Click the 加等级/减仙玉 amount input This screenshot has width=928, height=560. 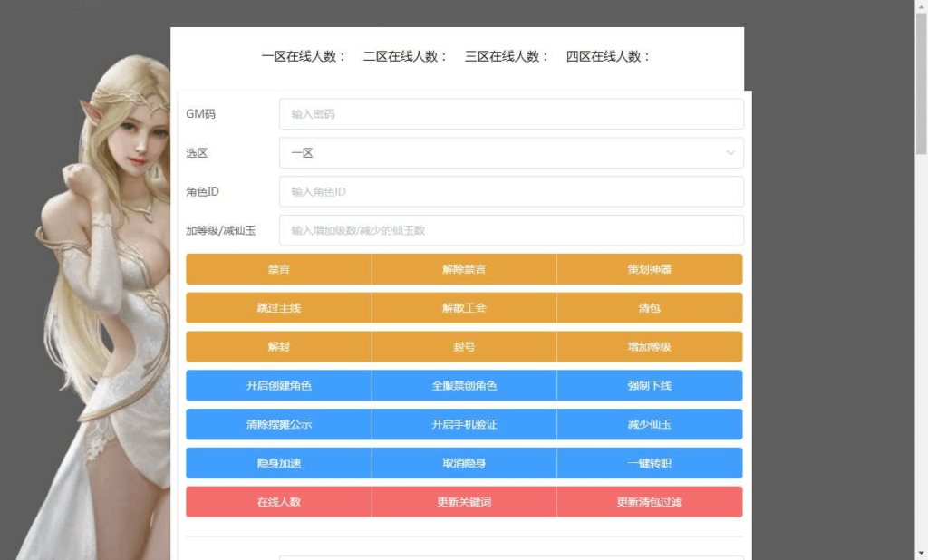point(510,230)
